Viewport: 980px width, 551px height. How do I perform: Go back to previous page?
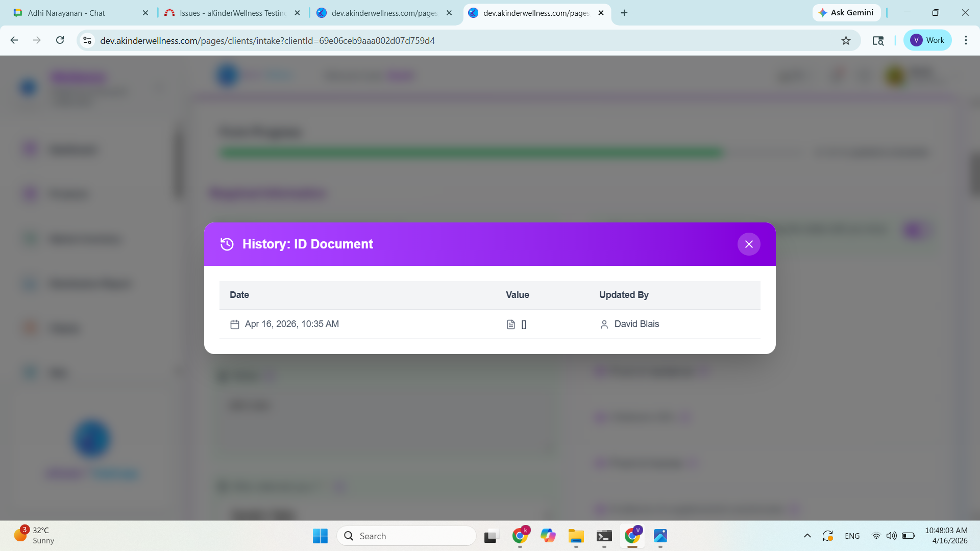point(14,40)
